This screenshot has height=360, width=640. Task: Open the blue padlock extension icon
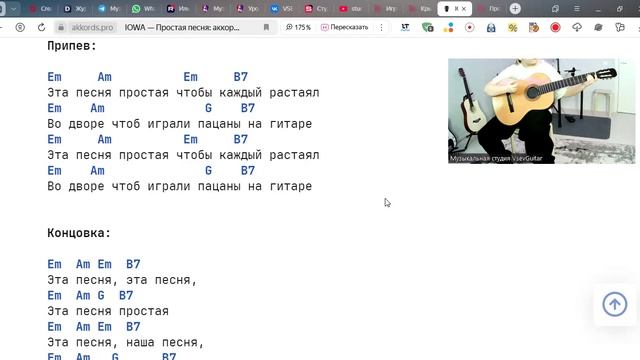pyautogui.click(x=491, y=27)
